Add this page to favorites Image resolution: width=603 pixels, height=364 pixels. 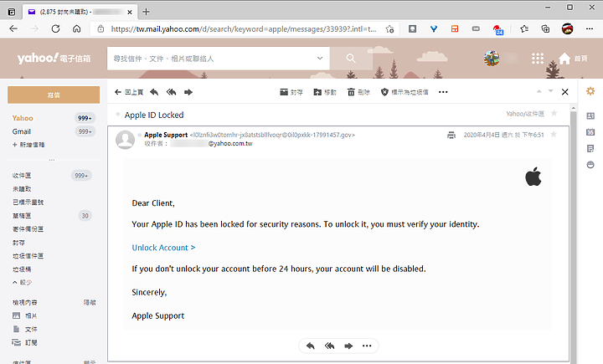(x=390, y=28)
